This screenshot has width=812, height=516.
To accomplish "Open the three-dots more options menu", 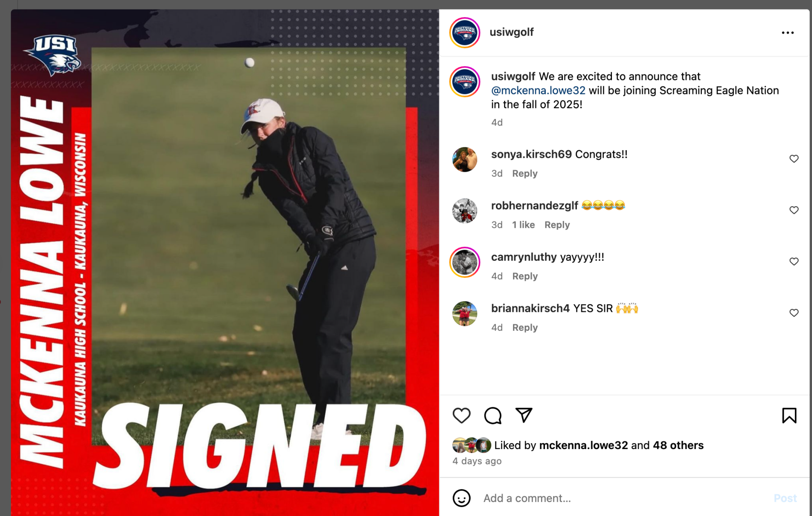I will [788, 32].
